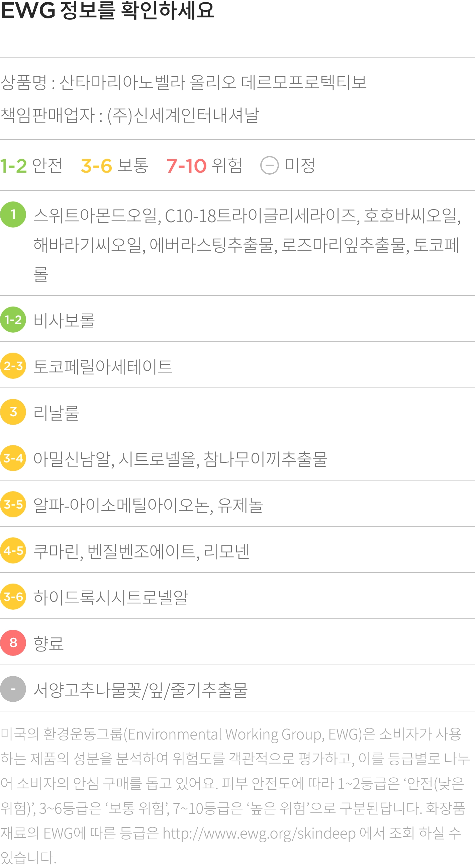
Task: Open the ewg.org/skindeep link in footer
Action: click(259, 834)
